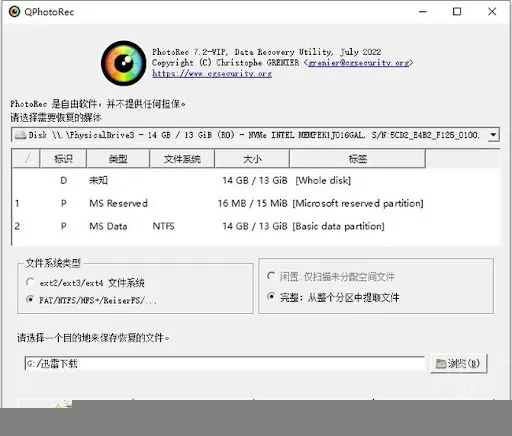Image resolution: width=512 pixels, height=436 pixels.
Task: Click the QPhotoRec title bar eye icon
Action: pos(14,12)
